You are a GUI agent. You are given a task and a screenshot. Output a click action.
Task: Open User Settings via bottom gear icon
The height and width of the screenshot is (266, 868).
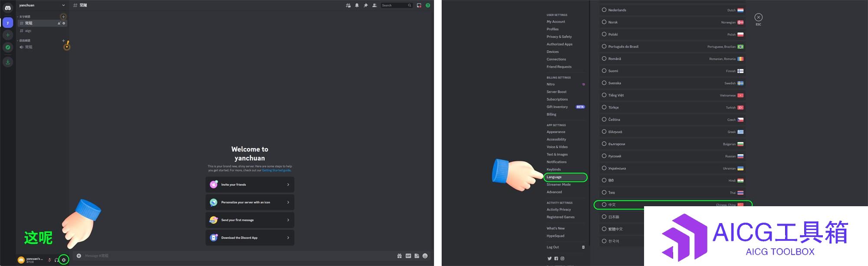64,260
